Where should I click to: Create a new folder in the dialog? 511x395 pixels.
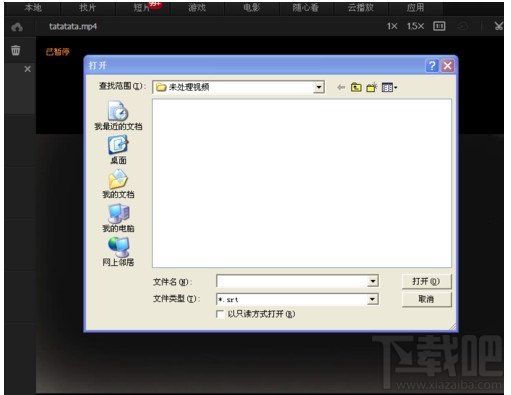[x=371, y=87]
